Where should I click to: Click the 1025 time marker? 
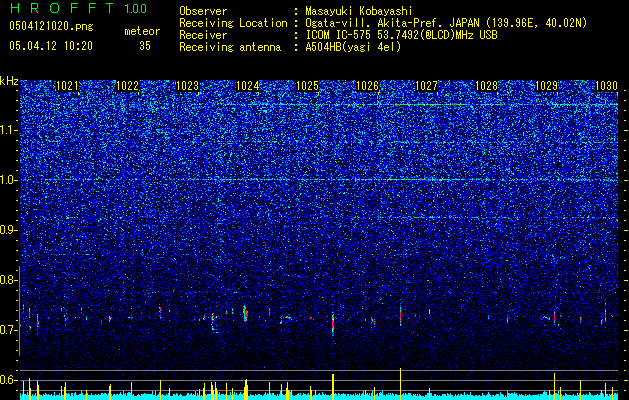[x=307, y=86]
